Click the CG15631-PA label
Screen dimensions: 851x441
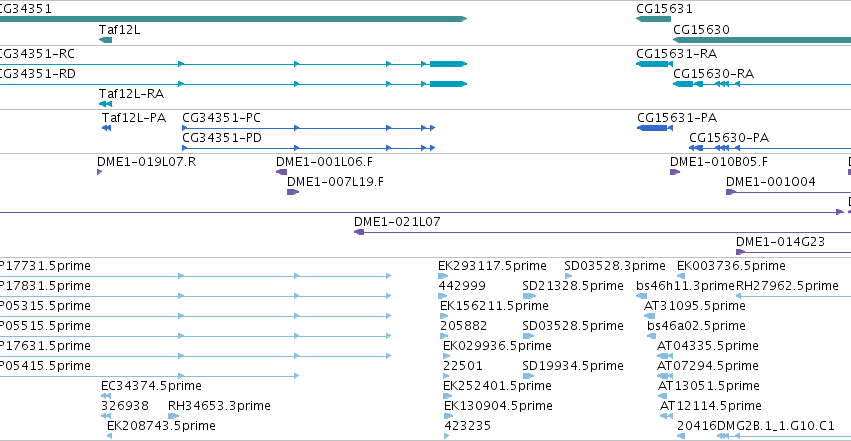coord(677,118)
